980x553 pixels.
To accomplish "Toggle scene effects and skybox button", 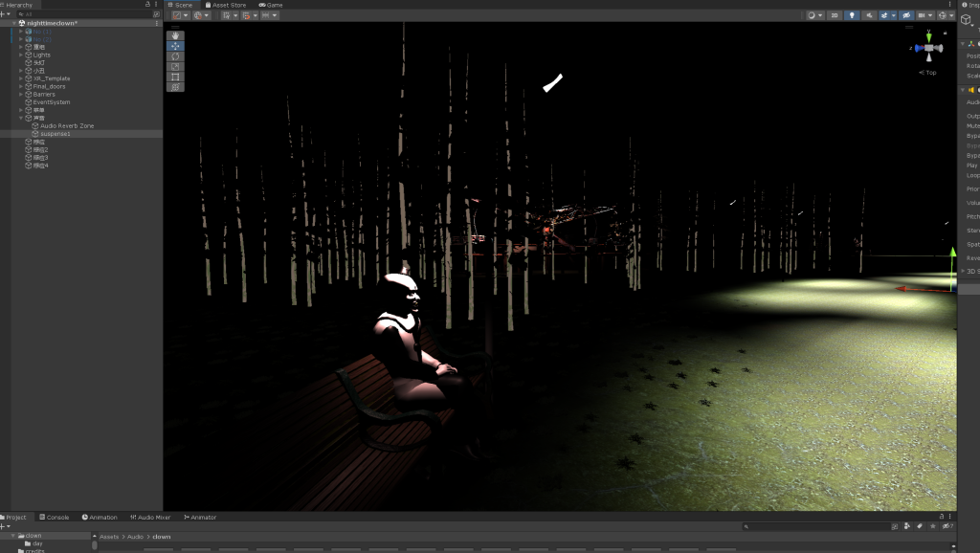I will (x=884, y=15).
